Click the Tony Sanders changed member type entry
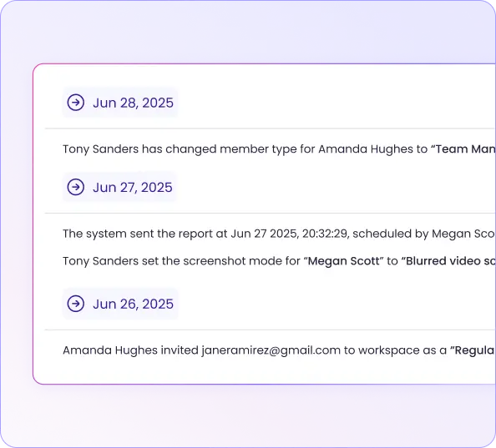This screenshot has width=496, height=448. click(279, 149)
